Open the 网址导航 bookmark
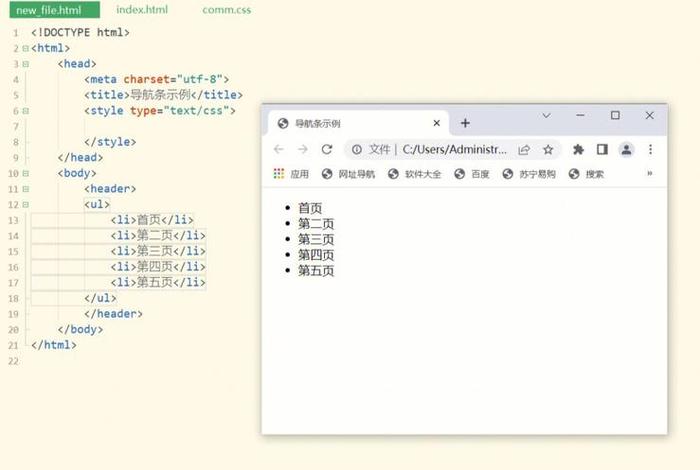The width and height of the screenshot is (700, 470). [348, 174]
